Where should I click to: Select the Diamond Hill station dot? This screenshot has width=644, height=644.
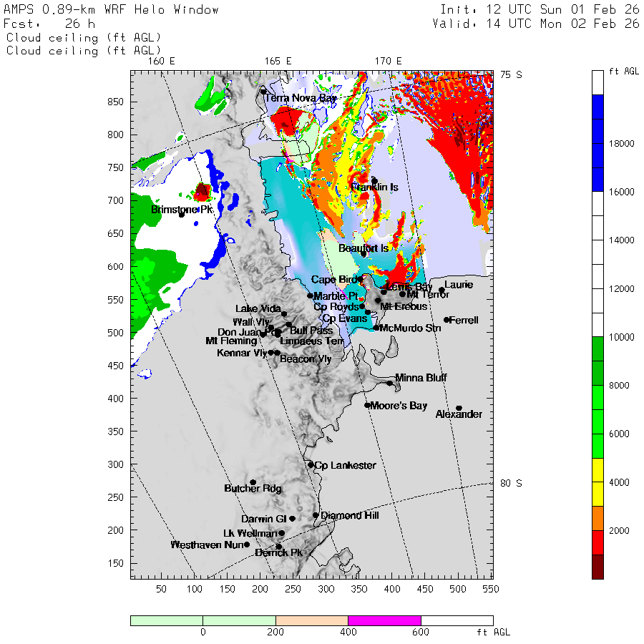point(316,515)
